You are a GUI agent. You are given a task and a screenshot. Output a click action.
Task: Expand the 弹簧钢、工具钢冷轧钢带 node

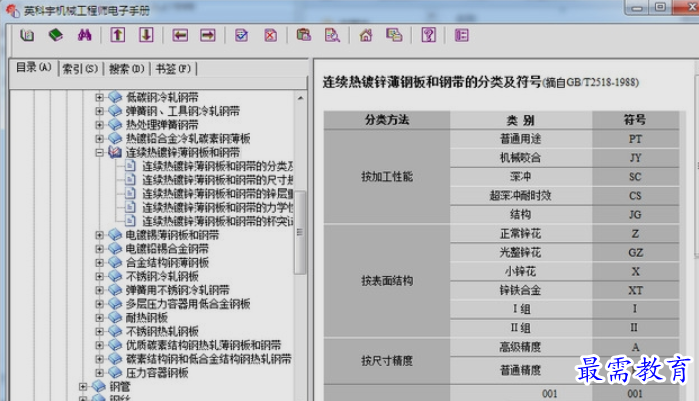[x=99, y=111]
